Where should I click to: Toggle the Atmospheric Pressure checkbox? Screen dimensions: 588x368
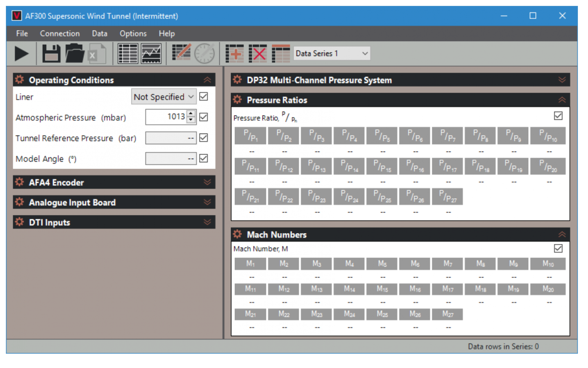pos(204,117)
